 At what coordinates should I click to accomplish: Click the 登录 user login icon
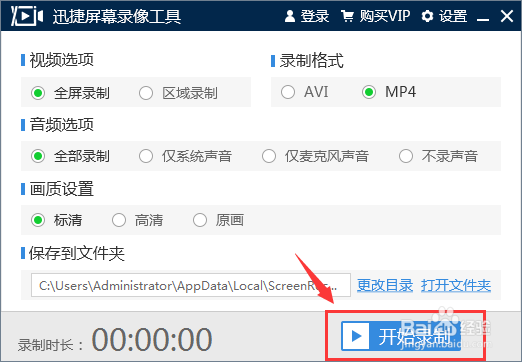coord(290,16)
